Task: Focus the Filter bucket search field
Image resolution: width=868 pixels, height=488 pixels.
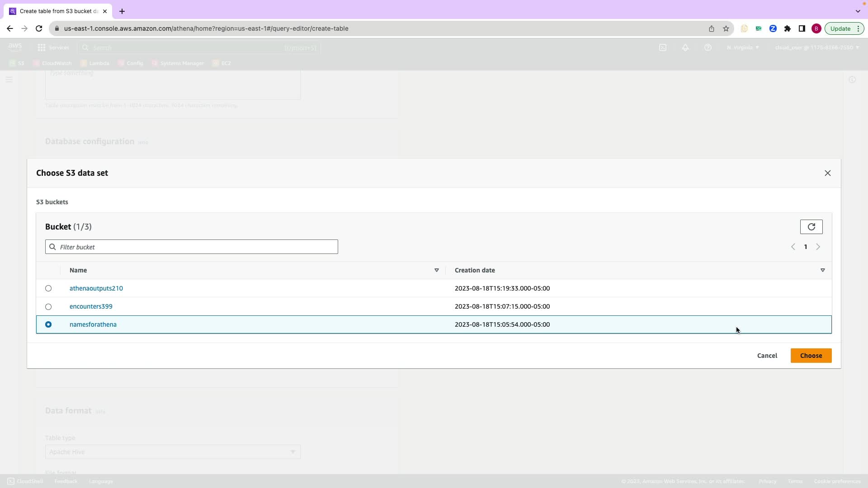Action: click(194, 247)
